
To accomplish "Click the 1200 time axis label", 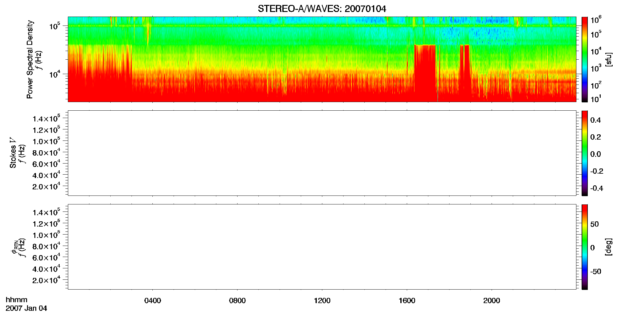I will tap(322, 301).
